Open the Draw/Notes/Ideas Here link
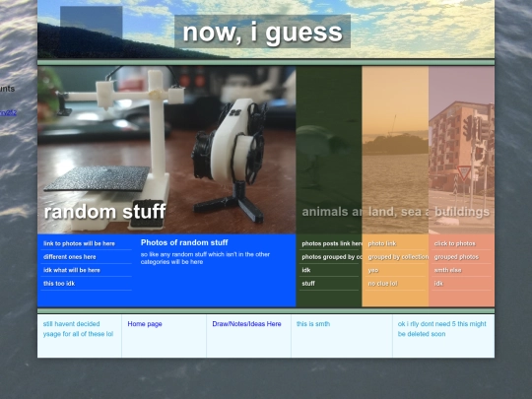 [246, 324]
